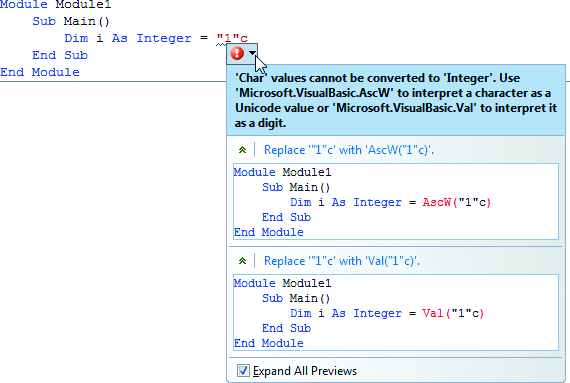Click the Val preview code box
Image resolution: width=570 pixels, height=383 pixels.
[396, 313]
